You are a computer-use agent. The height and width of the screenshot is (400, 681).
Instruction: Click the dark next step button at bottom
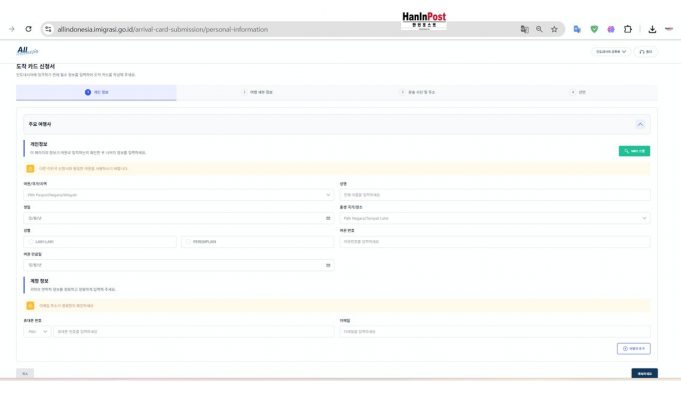(644, 373)
